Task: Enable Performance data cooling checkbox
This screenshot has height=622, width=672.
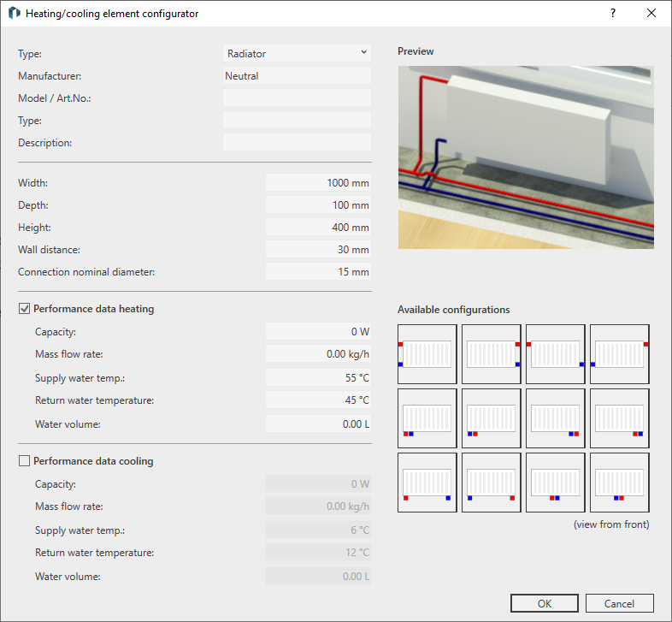Action: [x=25, y=460]
